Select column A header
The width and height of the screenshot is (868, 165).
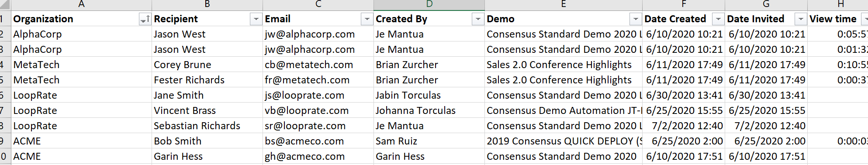tap(81, 5)
